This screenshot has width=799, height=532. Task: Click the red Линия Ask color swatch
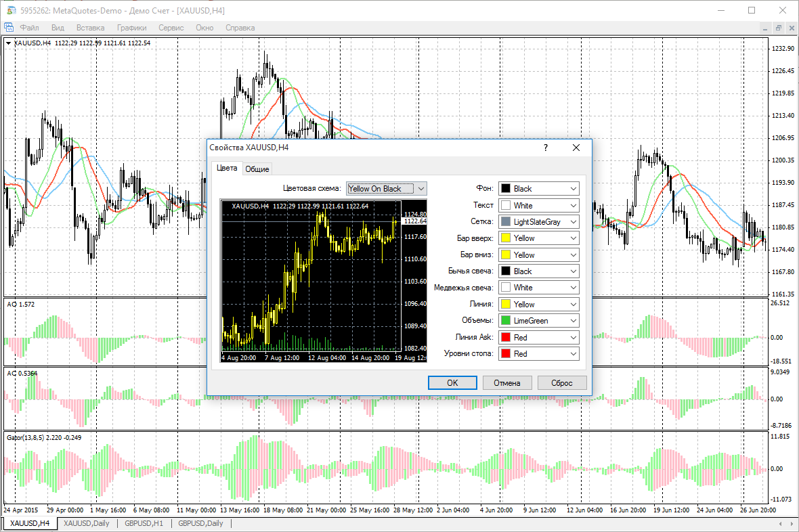coord(505,337)
